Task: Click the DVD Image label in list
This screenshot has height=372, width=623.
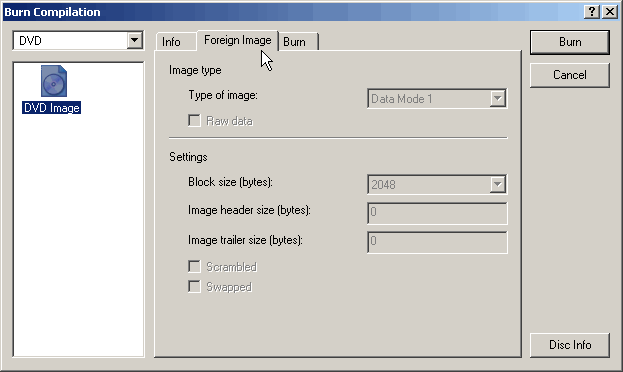Action: coord(52,108)
